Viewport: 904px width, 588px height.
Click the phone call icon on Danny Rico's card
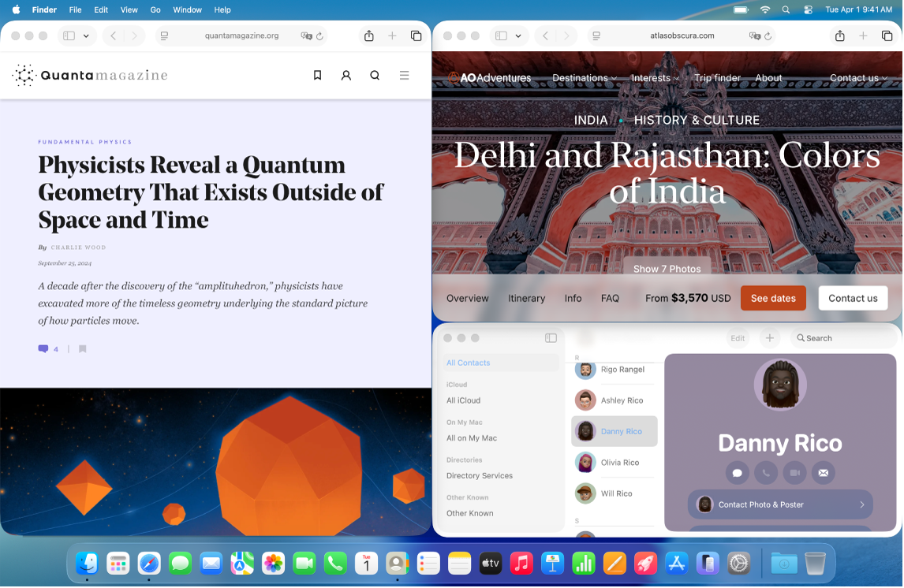pyautogui.click(x=765, y=472)
